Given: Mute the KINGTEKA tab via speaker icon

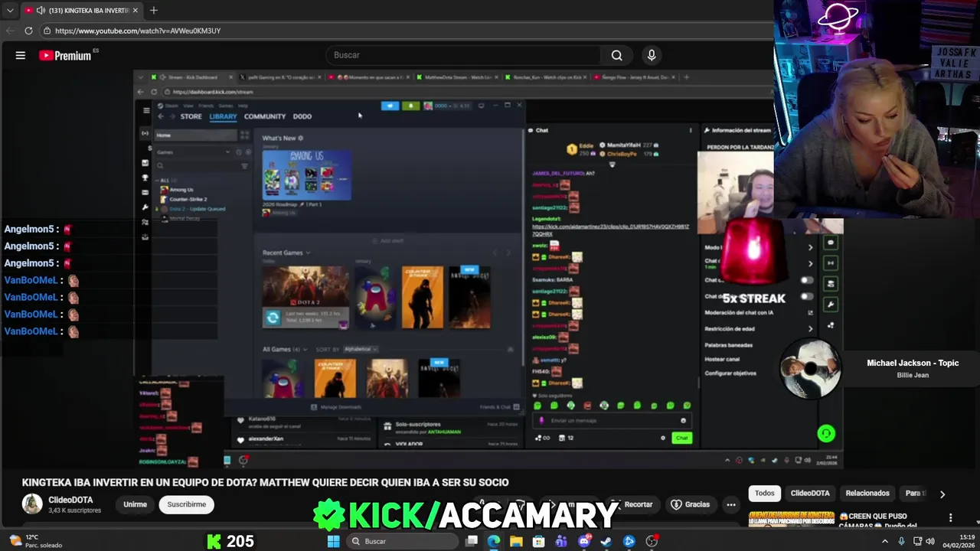Looking at the screenshot, I should click(x=40, y=11).
